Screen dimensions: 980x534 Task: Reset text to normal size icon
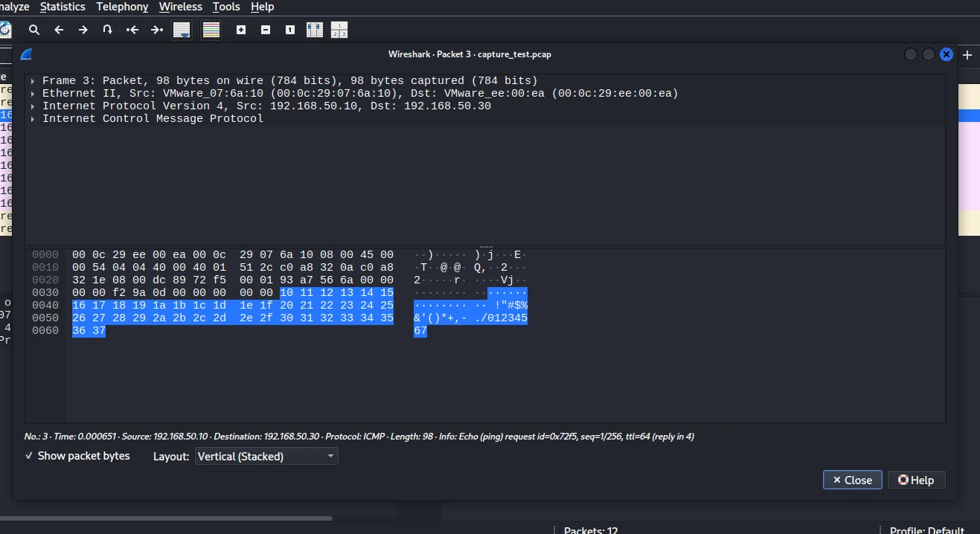coord(290,30)
